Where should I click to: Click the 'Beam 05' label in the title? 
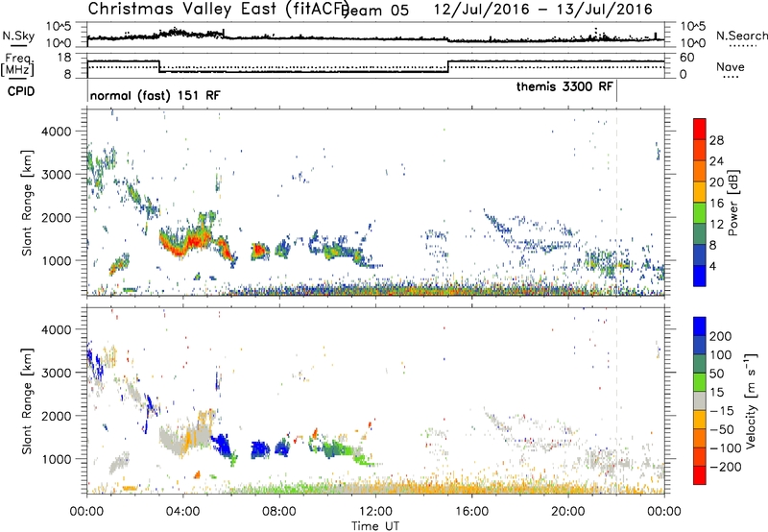pyautogui.click(x=375, y=11)
